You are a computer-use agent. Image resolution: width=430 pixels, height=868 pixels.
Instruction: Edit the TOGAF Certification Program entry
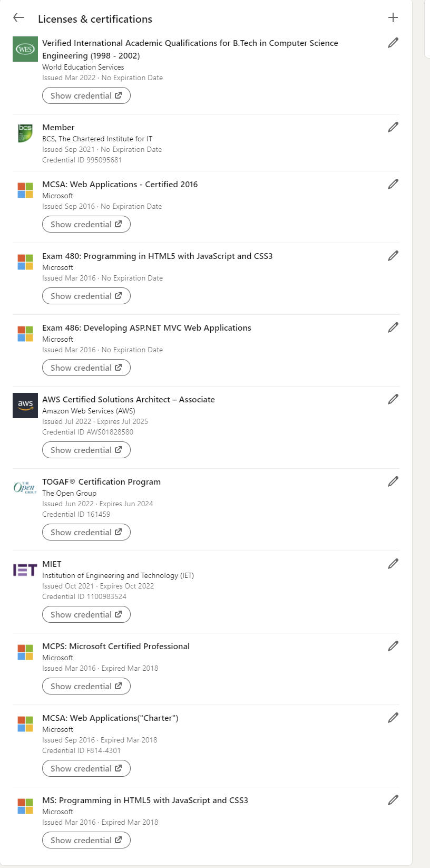click(393, 481)
